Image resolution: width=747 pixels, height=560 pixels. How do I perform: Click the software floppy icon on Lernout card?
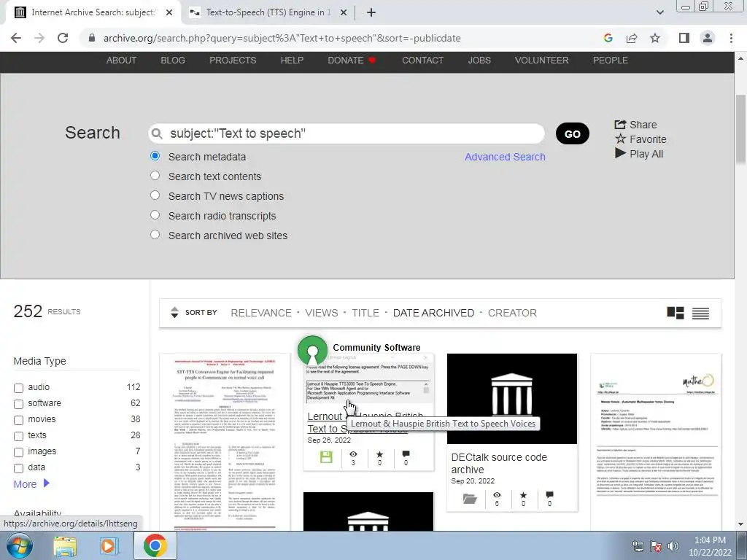click(326, 457)
